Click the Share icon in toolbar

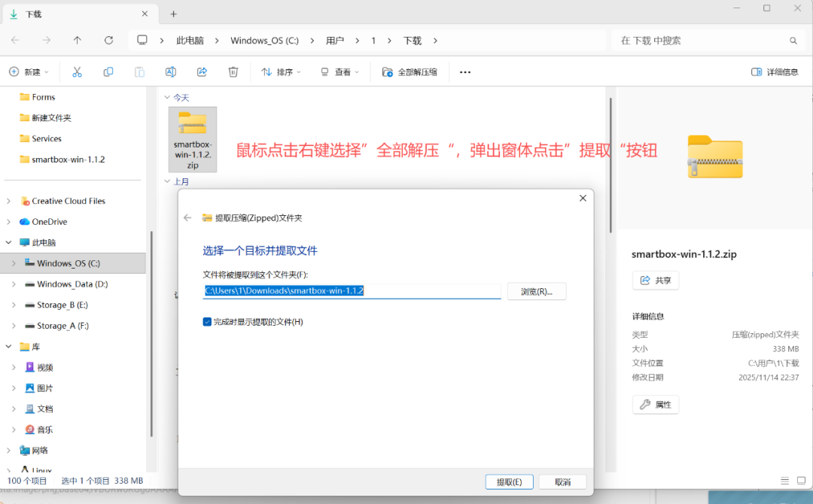(202, 72)
